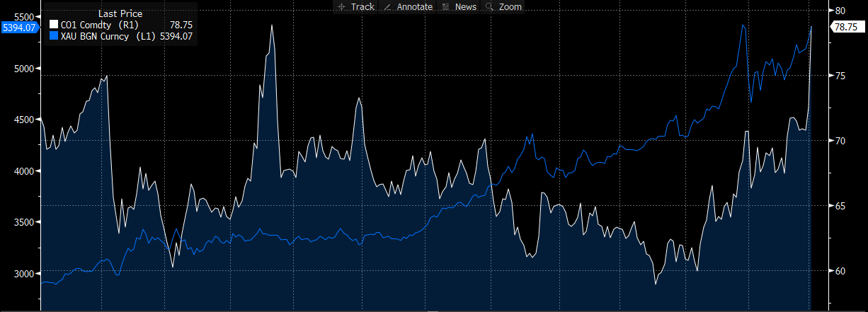868x312 pixels.
Task: Click the blue 5394.07 left axis tag
Action: 19,28
